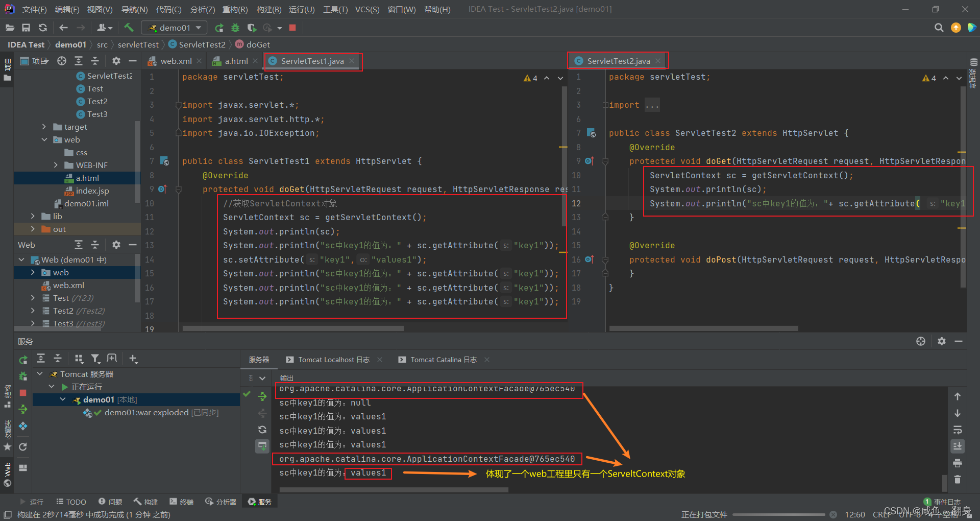980x521 pixels.
Task: Toggle soft-wrap in console output
Action: tap(958, 430)
